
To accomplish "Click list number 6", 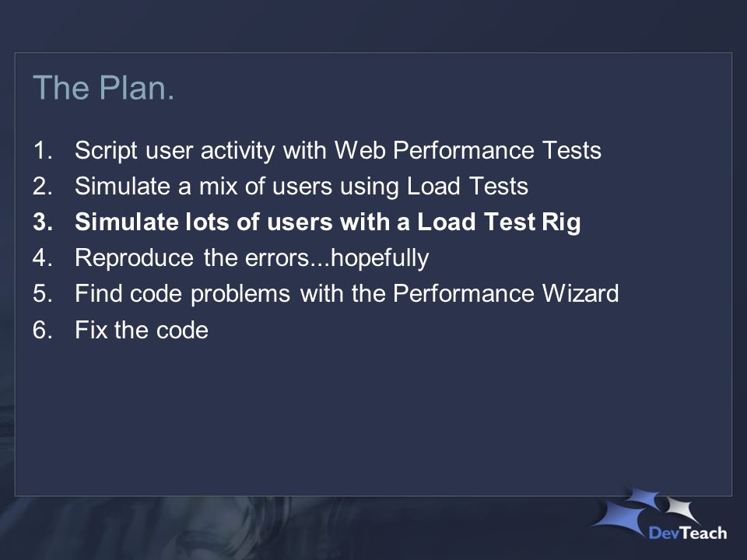I will [42, 330].
